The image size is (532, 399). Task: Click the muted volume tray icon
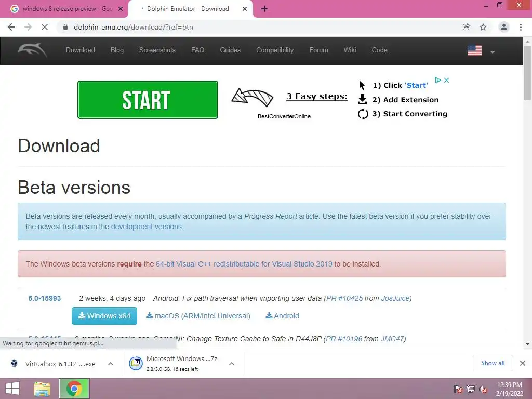[483, 389]
